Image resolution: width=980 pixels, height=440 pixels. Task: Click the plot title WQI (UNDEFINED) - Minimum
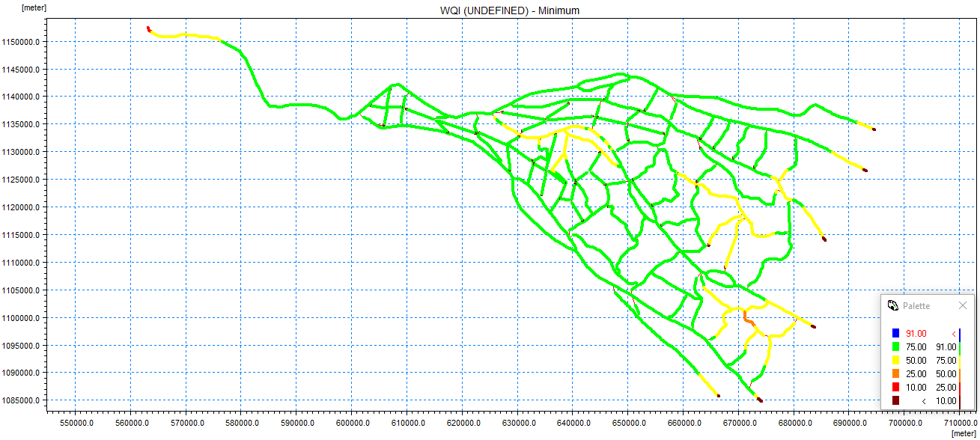pyautogui.click(x=509, y=10)
